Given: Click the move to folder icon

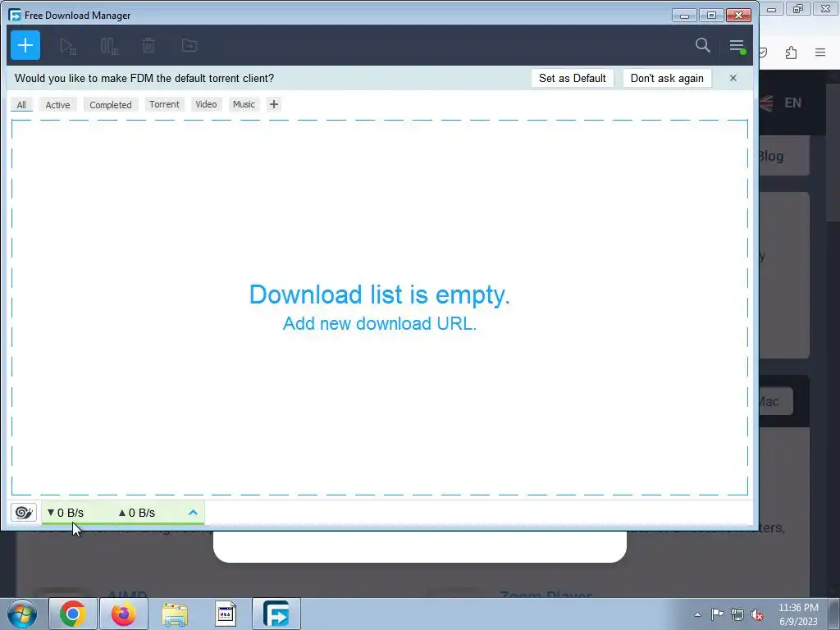Looking at the screenshot, I should point(189,46).
